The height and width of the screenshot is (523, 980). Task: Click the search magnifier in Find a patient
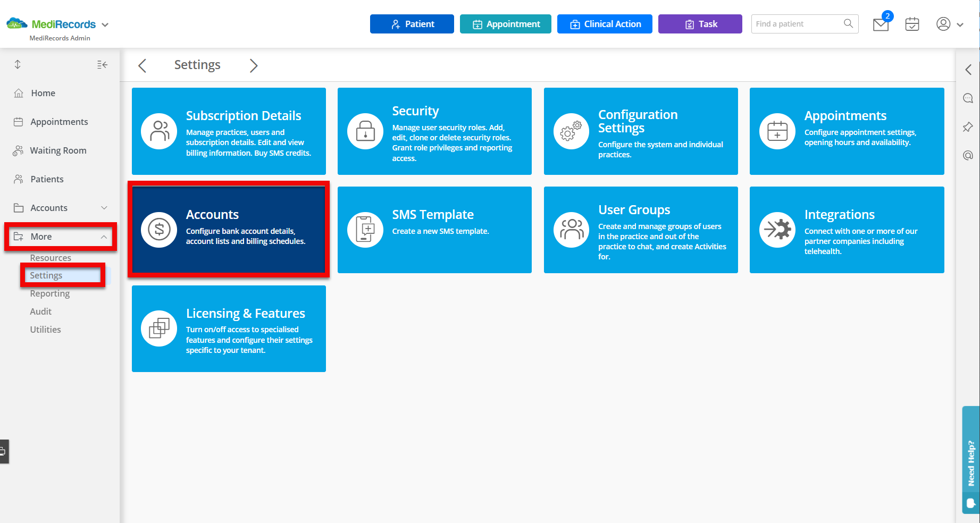click(848, 24)
